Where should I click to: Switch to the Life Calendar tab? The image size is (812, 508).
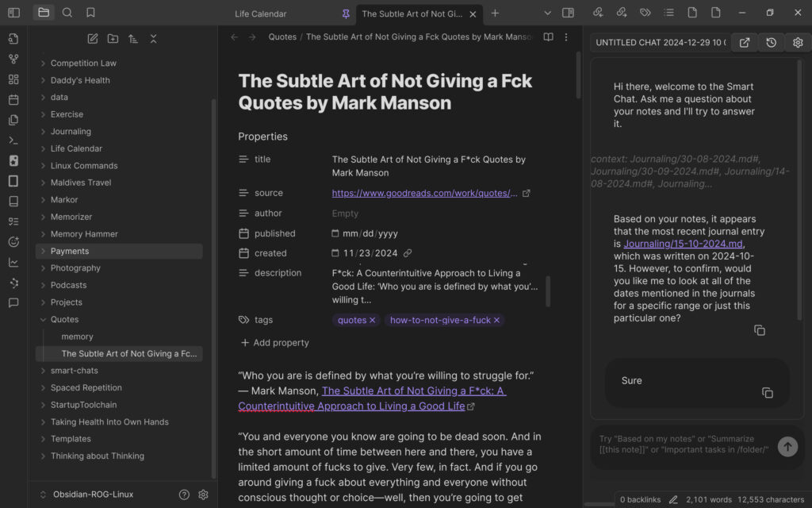260,13
